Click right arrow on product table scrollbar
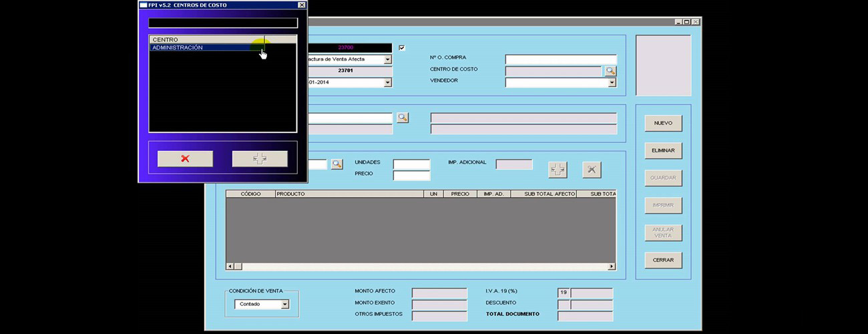Viewport: 868px width, 334px height. coord(612,267)
